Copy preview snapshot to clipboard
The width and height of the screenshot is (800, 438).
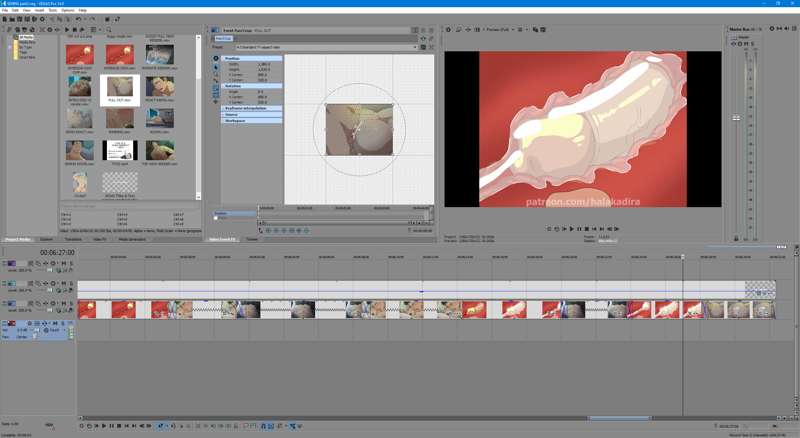pyautogui.click(x=535, y=30)
